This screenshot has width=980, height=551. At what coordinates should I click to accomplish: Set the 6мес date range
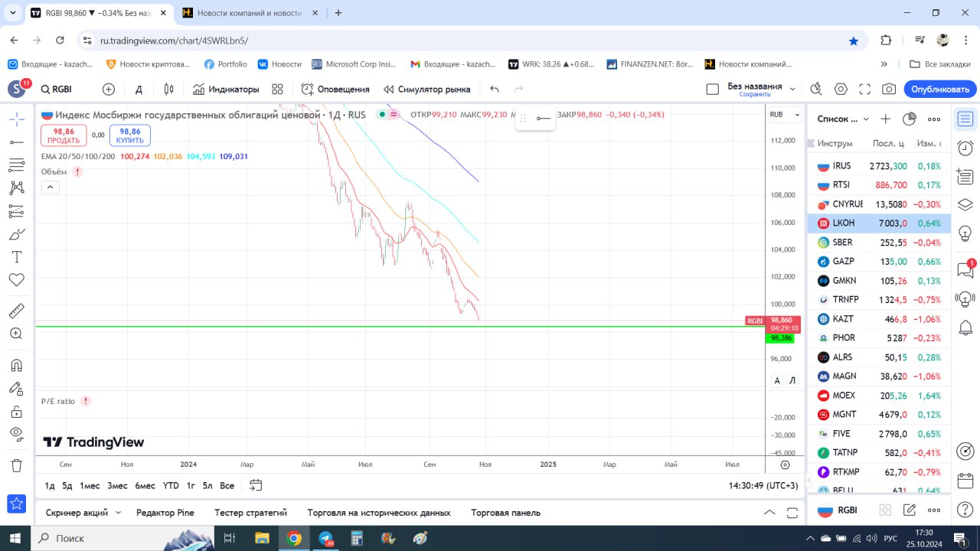pos(145,485)
